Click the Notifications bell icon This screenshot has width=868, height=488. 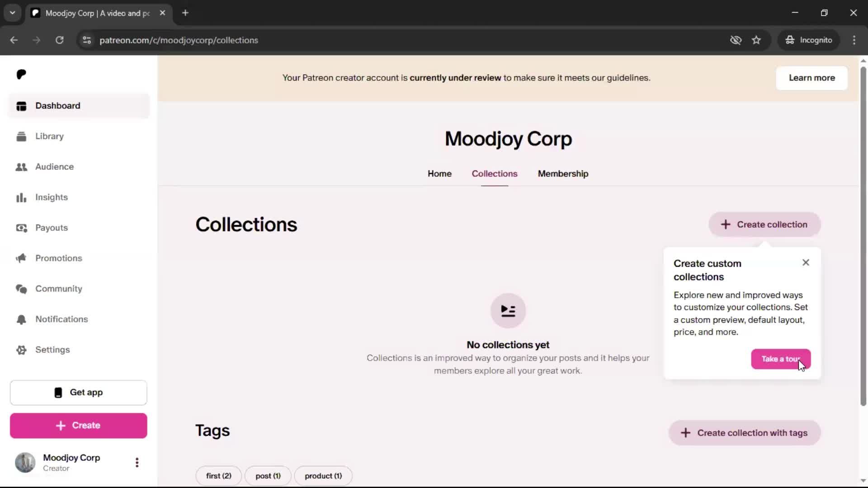pos(21,319)
